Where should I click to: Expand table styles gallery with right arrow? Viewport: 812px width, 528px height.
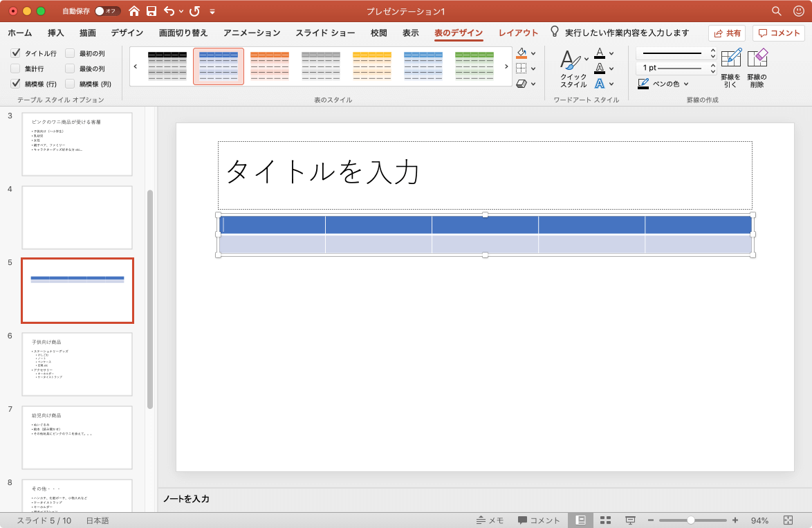506,66
